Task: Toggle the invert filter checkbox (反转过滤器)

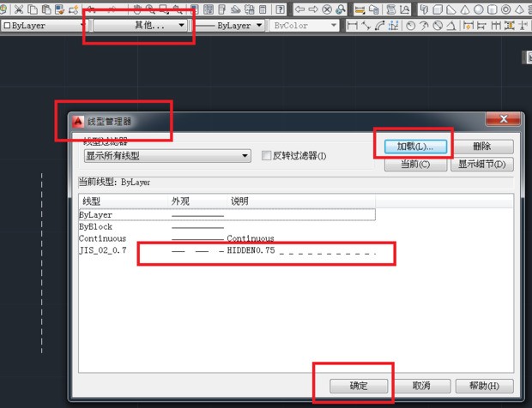Action: (x=266, y=155)
